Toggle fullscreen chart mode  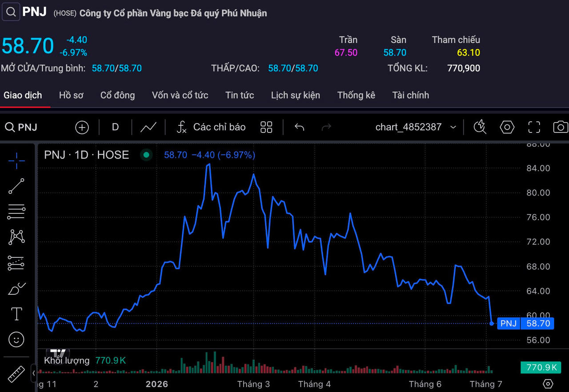(x=534, y=127)
